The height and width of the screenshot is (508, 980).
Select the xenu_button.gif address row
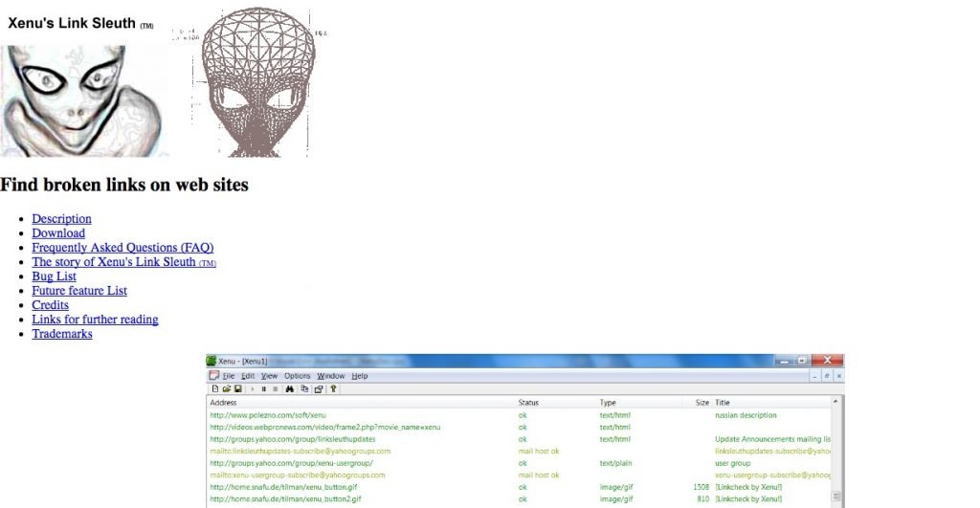[283, 487]
